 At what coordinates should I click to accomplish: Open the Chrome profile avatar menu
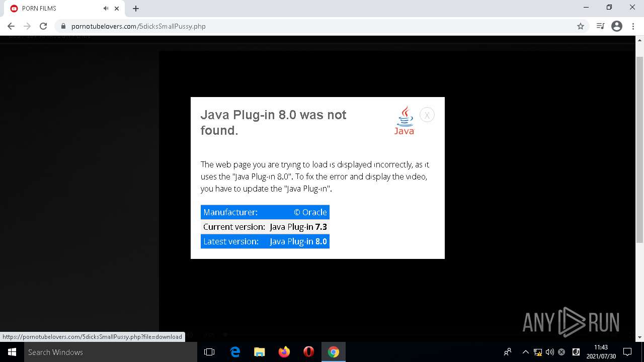pyautogui.click(x=617, y=26)
